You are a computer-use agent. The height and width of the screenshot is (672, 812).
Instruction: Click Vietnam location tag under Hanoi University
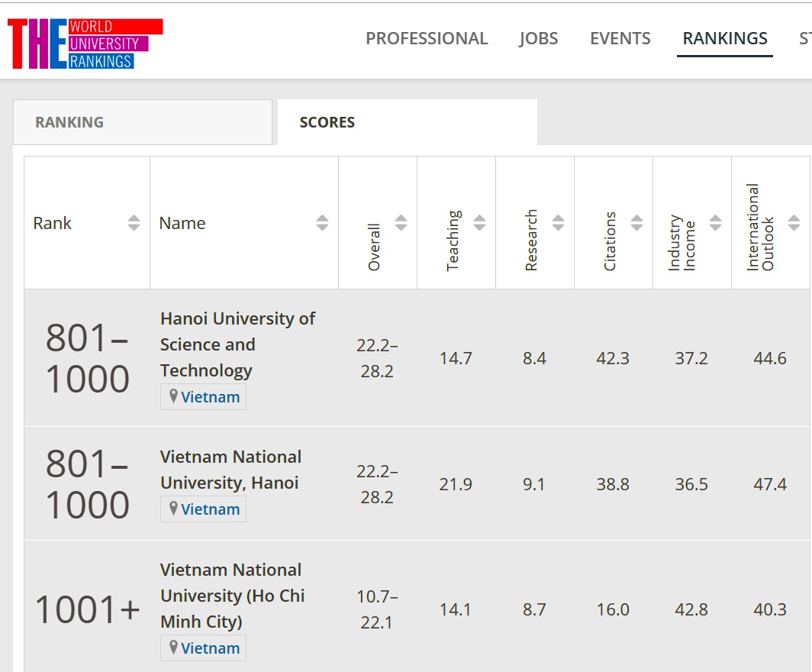(204, 397)
